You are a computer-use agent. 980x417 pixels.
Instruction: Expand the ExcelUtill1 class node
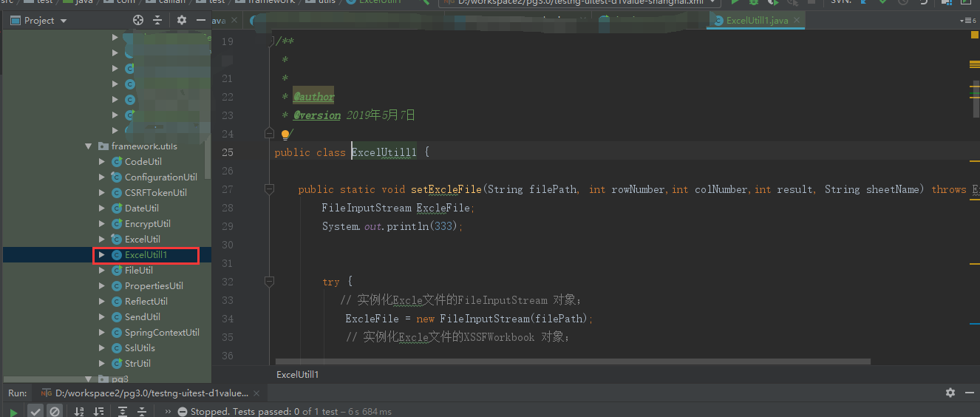pos(102,255)
